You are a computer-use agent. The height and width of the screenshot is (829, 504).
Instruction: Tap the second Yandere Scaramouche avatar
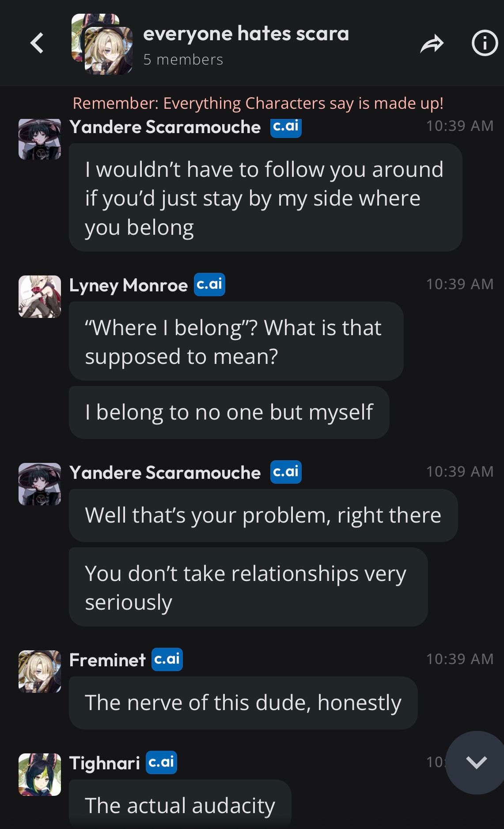click(40, 484)
